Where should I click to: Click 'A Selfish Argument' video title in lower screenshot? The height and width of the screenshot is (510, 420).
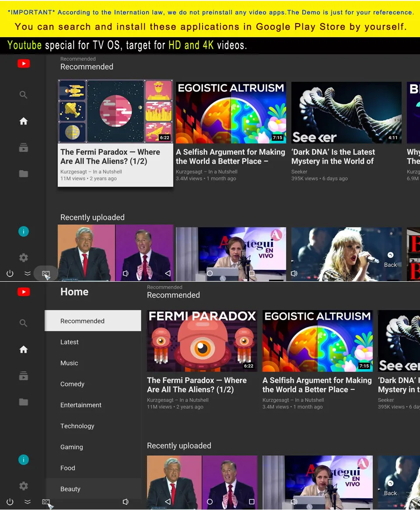pyautogui.click(x=317, y=385)
